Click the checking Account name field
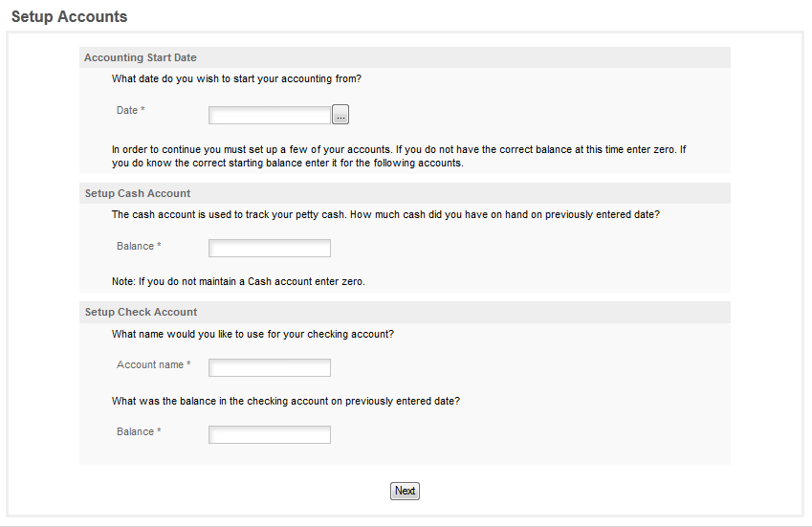Viewport: 812px width, 527px height. 270,367
